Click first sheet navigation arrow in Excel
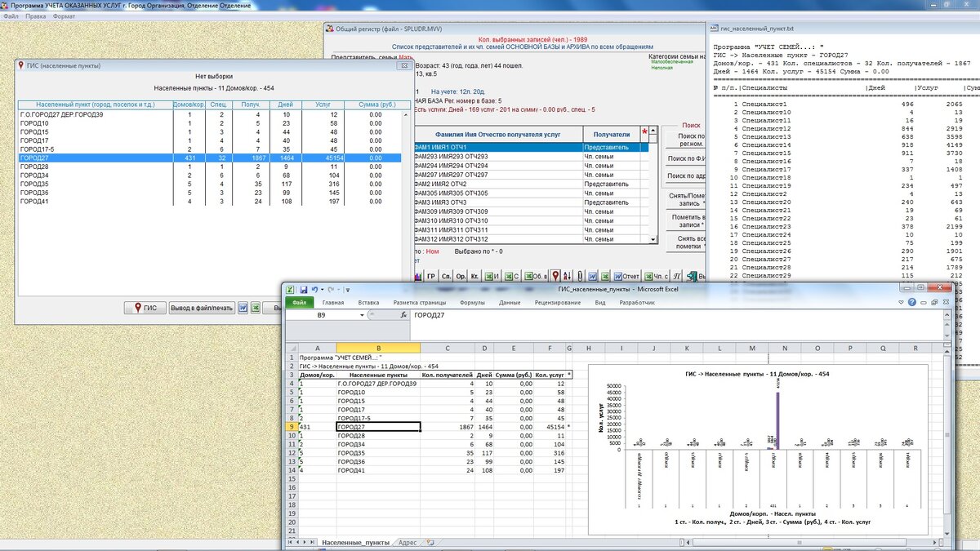 tap(290, 542)
